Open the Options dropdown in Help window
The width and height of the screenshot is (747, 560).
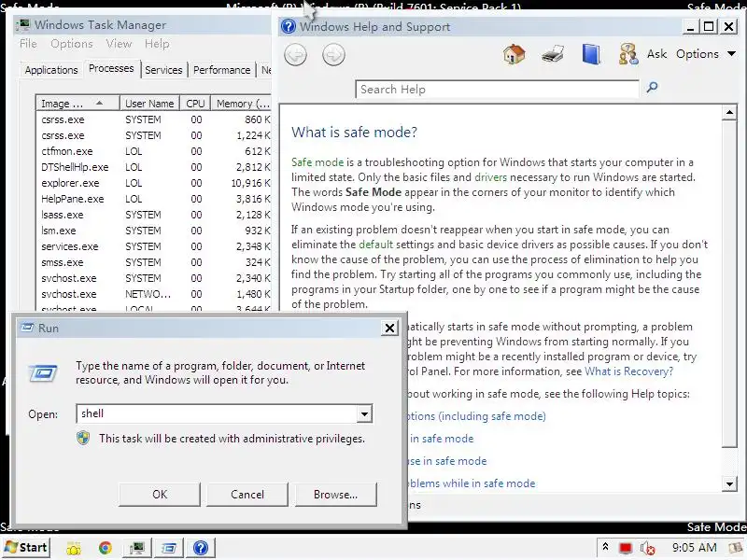coord(706,54)
